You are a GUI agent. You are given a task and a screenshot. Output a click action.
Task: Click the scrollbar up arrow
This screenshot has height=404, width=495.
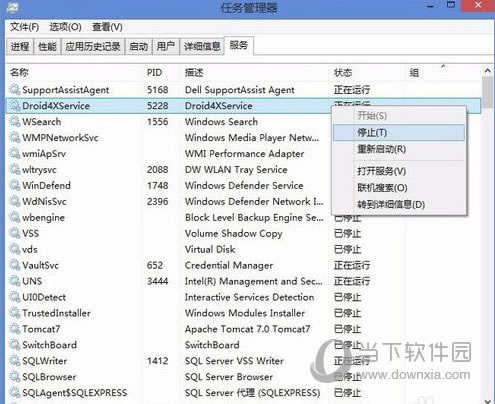point(487,71)
